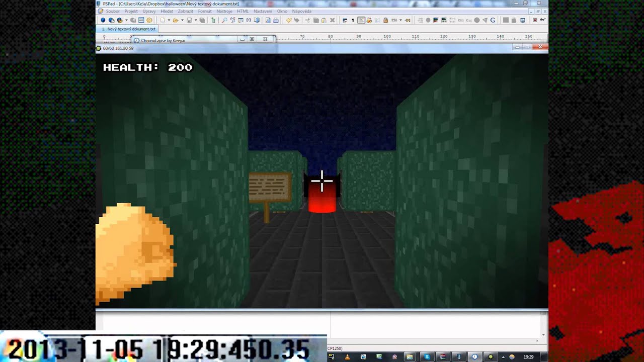Click the magnifier search icon
The width and height of the screenshot is (644, 362).
click(x=224, y=20)
